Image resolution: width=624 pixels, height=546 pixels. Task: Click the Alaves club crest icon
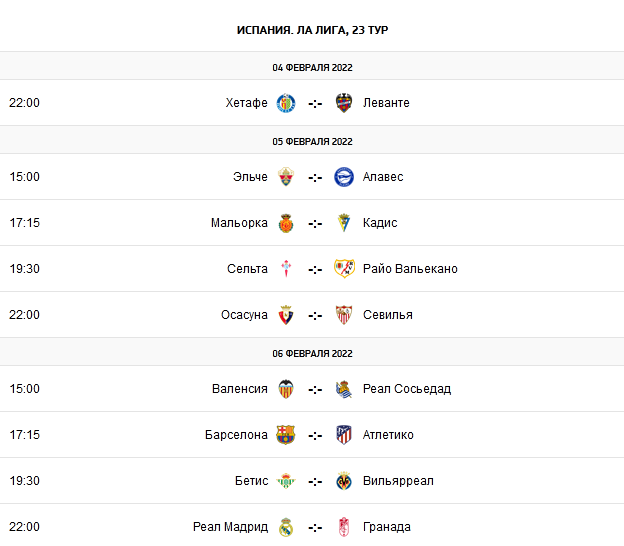(344, 177)
